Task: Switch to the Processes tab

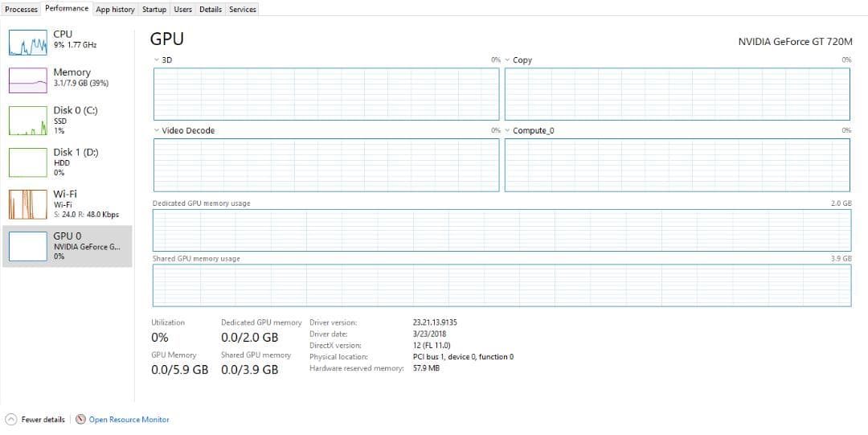Action: coord(22,10)
